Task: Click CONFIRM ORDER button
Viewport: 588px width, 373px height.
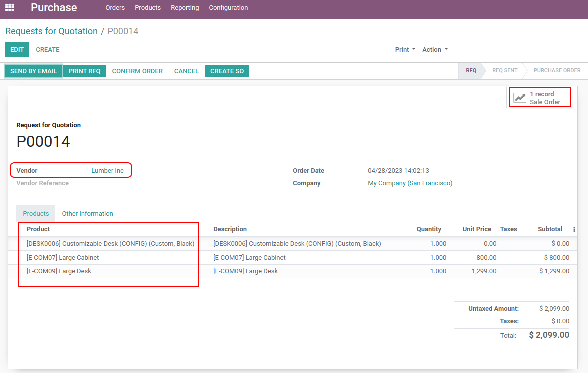Action: [137, 71]
